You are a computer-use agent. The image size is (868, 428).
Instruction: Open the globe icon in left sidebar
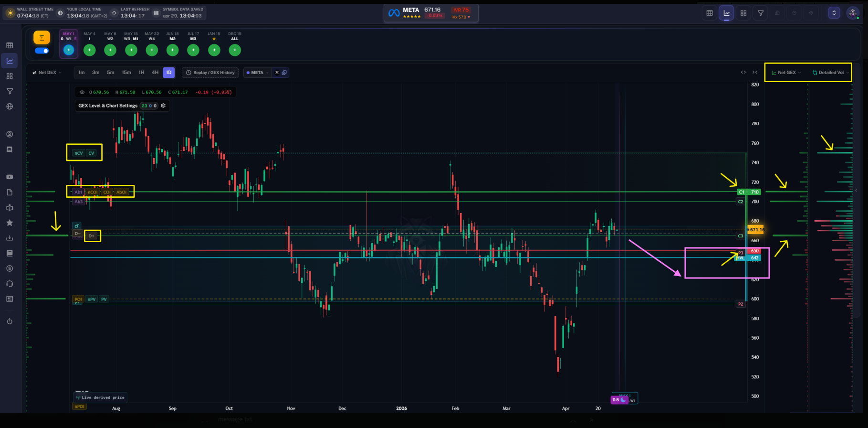point(10,107)
